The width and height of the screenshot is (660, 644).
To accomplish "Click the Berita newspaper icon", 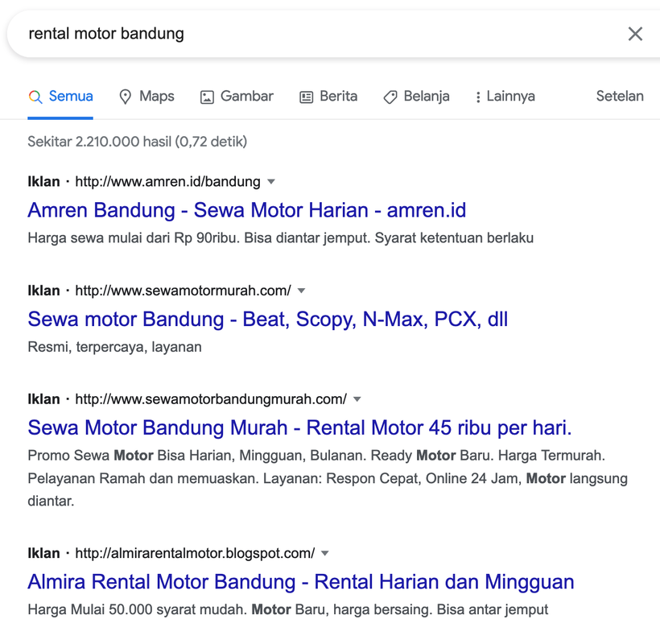I will [x=306, y=97].
